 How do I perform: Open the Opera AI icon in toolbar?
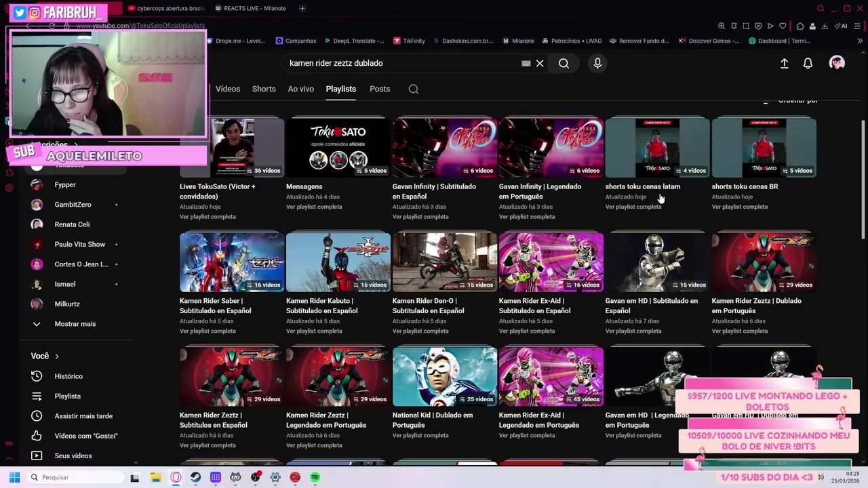[x=842, y=26]
